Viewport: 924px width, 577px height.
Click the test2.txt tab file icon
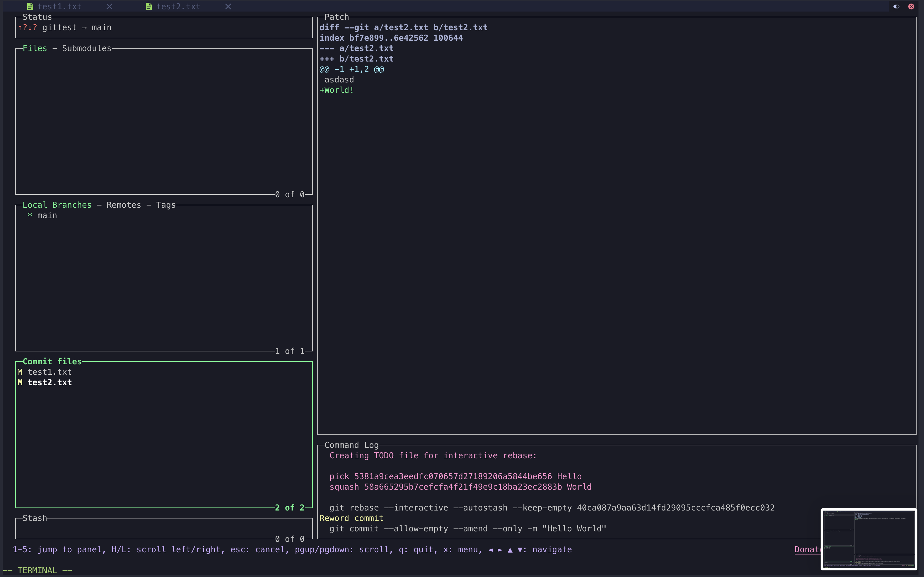pos(149,7)
